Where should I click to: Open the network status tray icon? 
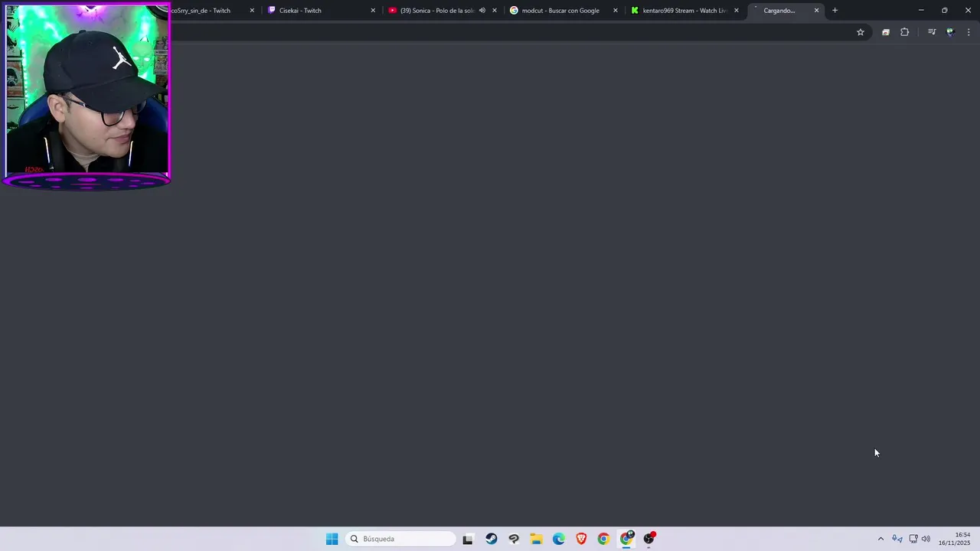pos(913,539)
